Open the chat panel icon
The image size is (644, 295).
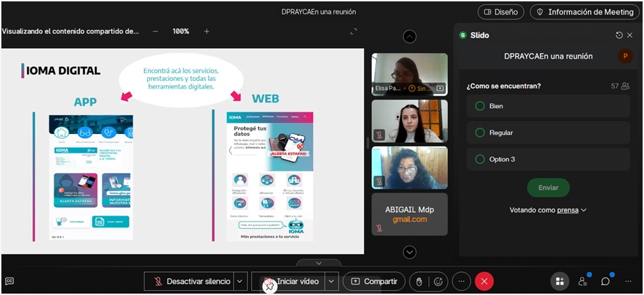pos(606,281)
